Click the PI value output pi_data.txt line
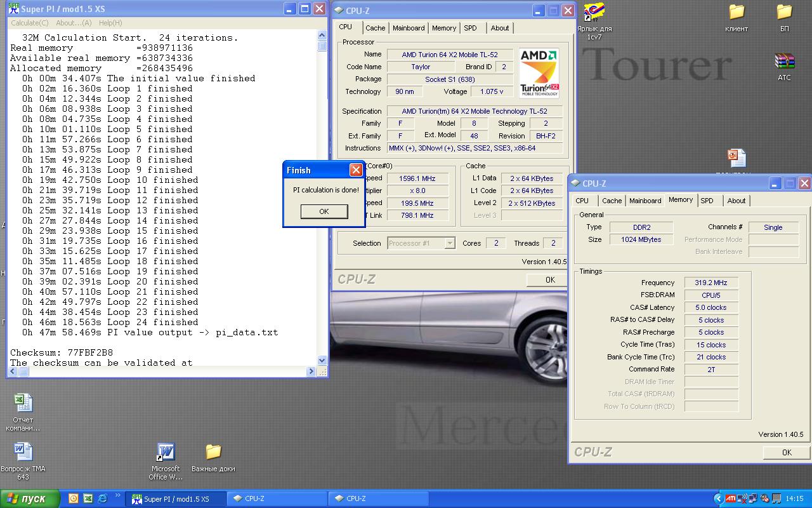The image size is (812, 508). pos(150,332)
